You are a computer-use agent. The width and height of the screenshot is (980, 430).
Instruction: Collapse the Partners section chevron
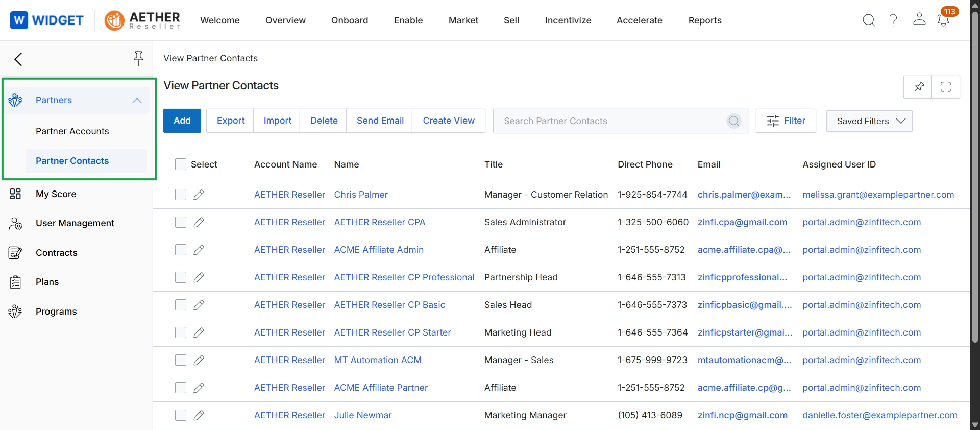[137, 100]
